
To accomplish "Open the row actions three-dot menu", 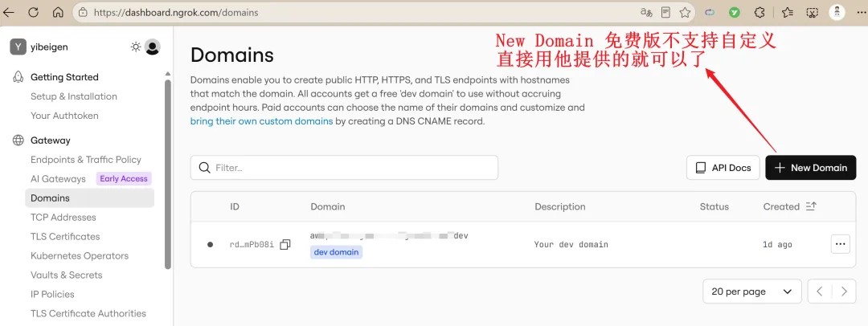I will (x=841, y=244).
